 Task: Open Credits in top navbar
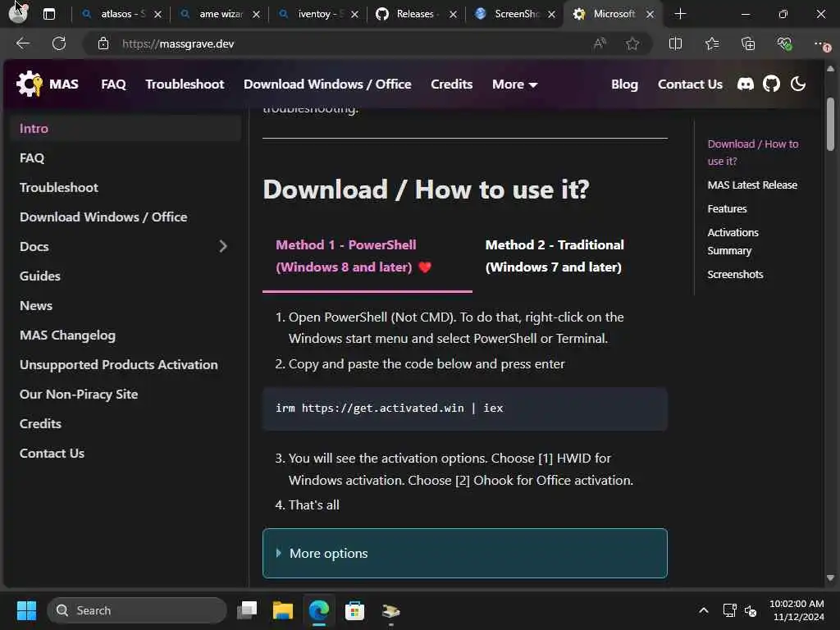pyautogui.click(x=452, y=84)
